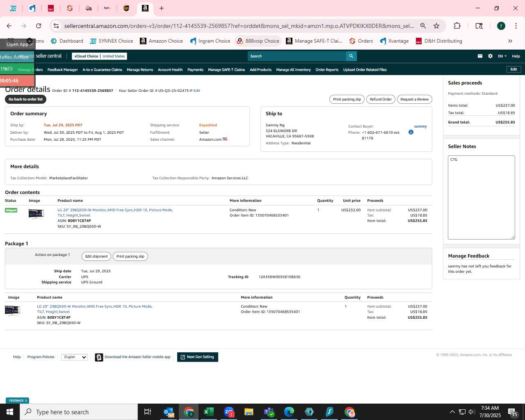Open the Help link in the top right header

click(x=516, y=56)
